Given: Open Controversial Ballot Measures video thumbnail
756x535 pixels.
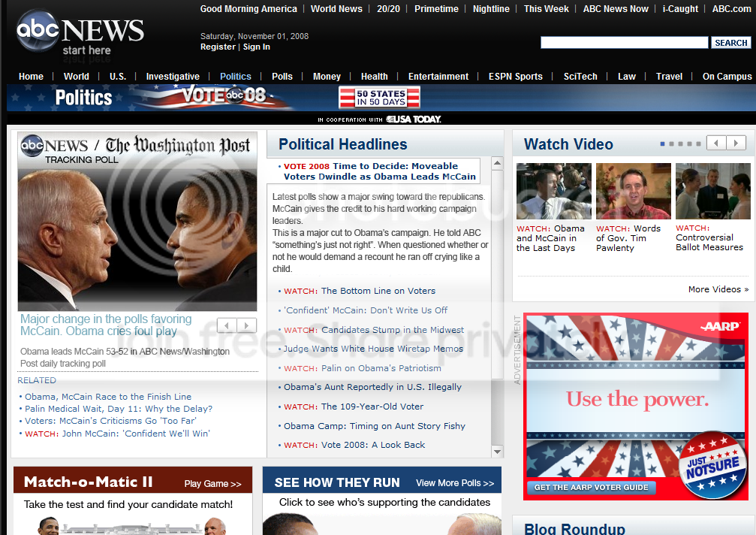Looking at the screenshot, I should click(x=712, y=191).
